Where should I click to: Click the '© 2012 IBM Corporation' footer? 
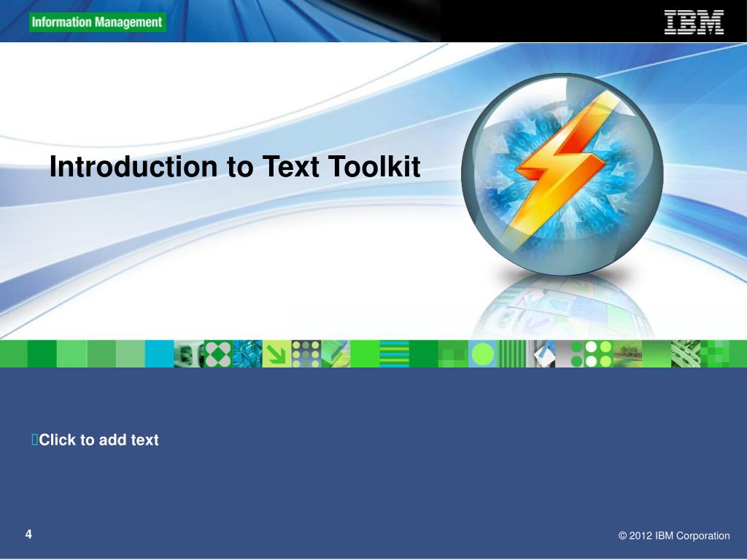pyautogui.click(x=674, y=536)
